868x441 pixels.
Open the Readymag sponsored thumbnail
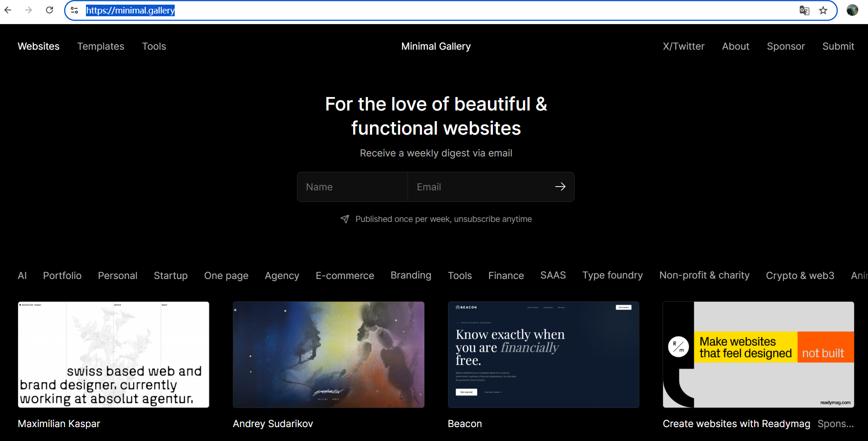point(758,355)
